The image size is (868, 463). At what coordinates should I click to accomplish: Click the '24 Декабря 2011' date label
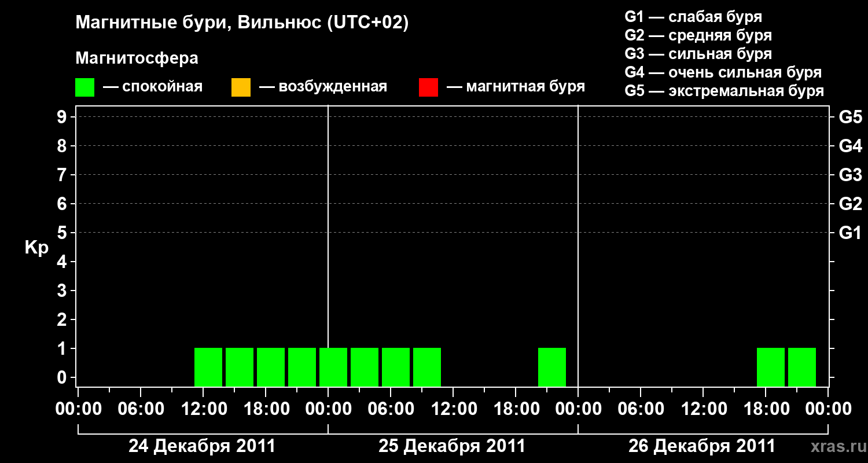point(202,446)
